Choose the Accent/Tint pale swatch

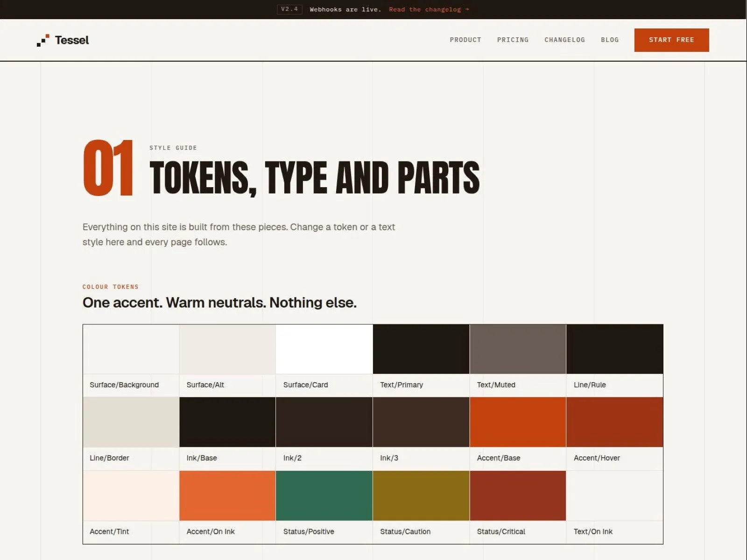131,496
